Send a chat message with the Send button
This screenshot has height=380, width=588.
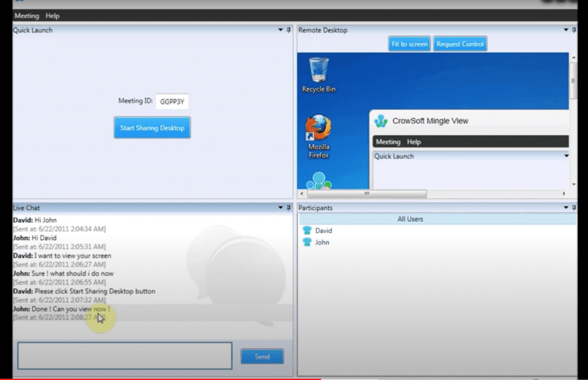coord(262,356)
